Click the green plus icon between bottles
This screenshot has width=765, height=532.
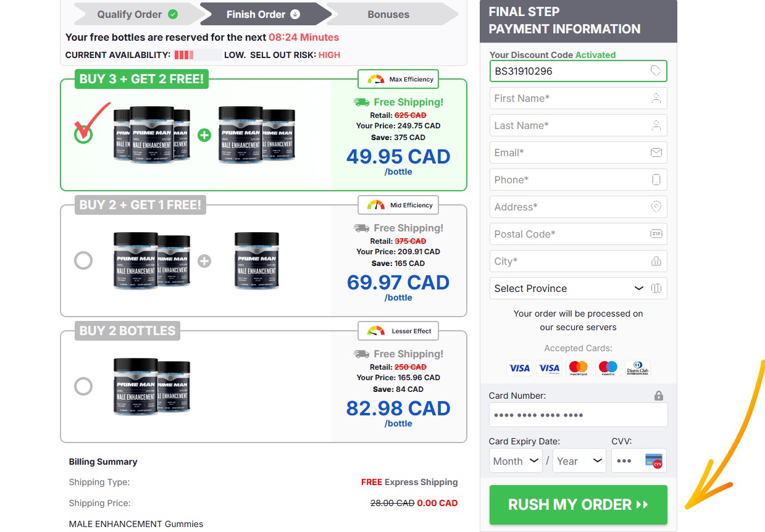tap(204, 135)
